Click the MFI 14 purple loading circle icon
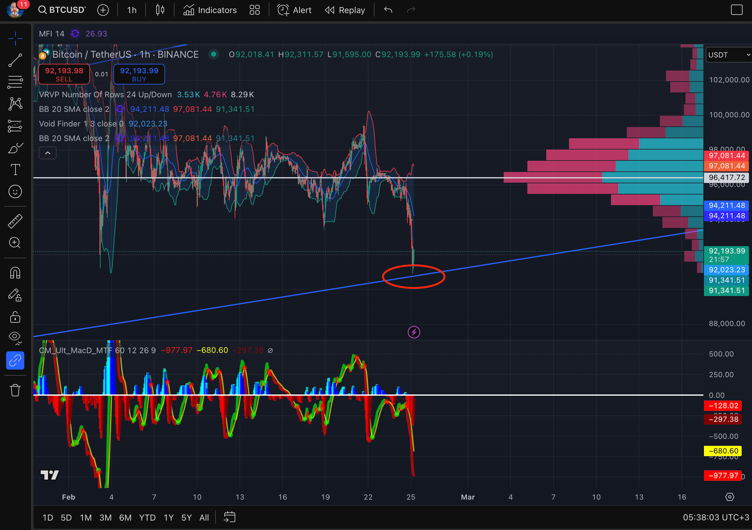752x530 pixels. click(75, 34)
